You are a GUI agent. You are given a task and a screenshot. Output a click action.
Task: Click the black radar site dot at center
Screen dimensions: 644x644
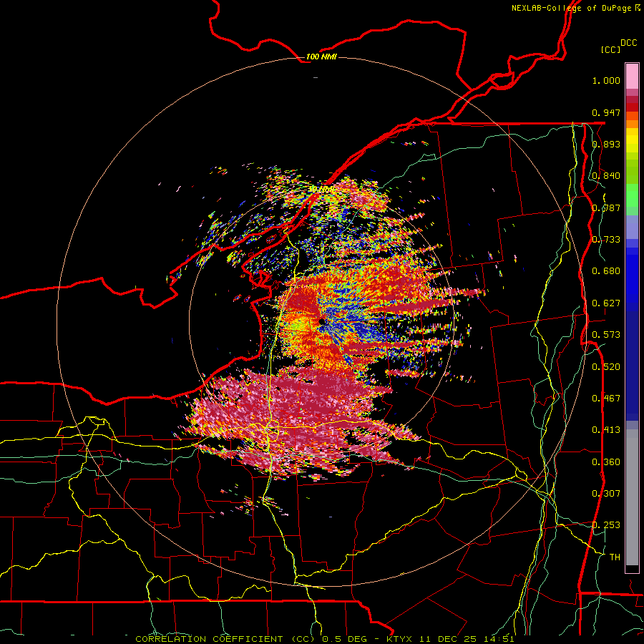tap(321, 321)
